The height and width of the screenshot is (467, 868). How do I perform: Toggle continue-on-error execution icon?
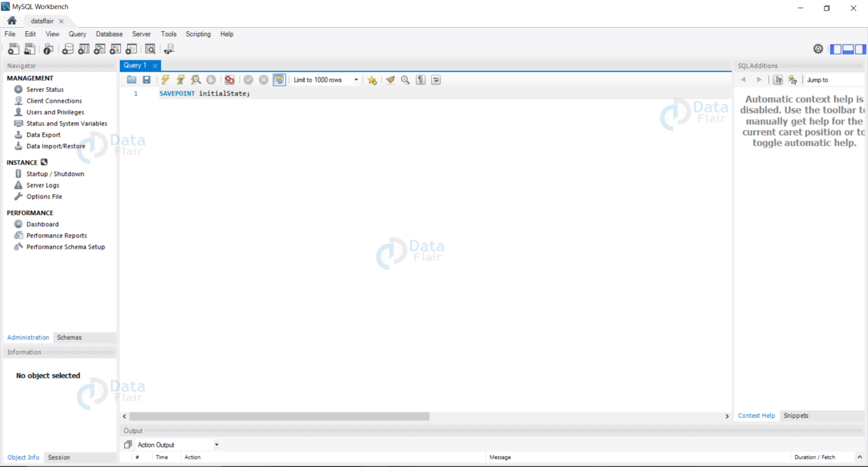(229, 80)
